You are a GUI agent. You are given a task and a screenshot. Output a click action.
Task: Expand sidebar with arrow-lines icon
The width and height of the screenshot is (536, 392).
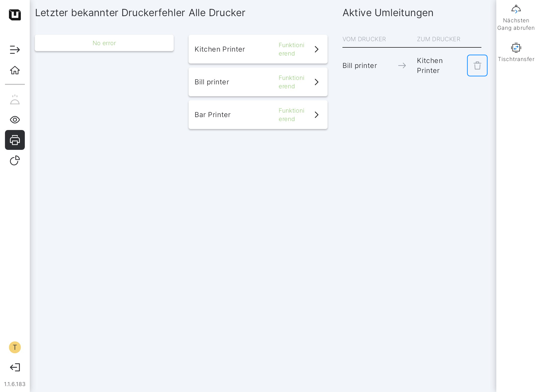click(15, 50)
